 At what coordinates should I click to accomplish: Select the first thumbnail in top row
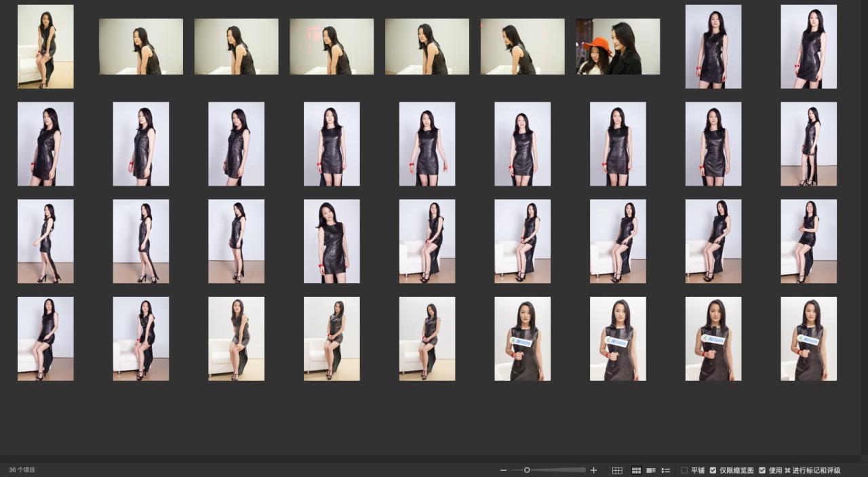[x=45, y=46]
